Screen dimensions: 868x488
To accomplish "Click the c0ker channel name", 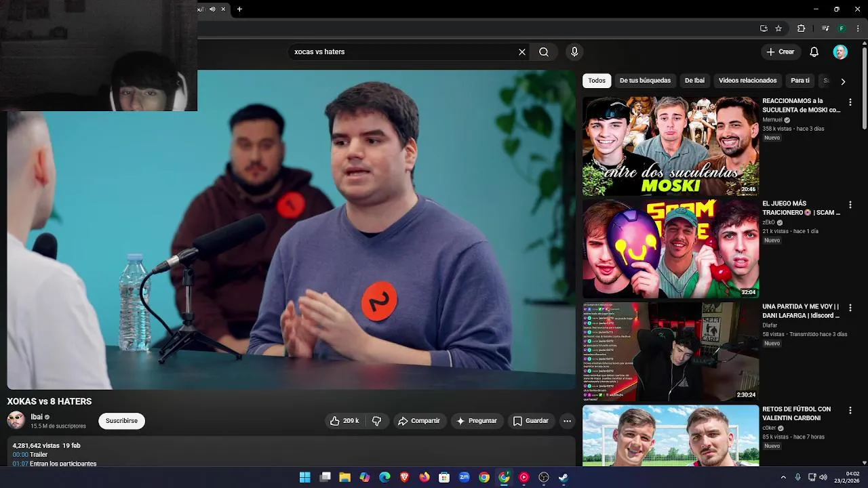I will [x=770, y=428].
